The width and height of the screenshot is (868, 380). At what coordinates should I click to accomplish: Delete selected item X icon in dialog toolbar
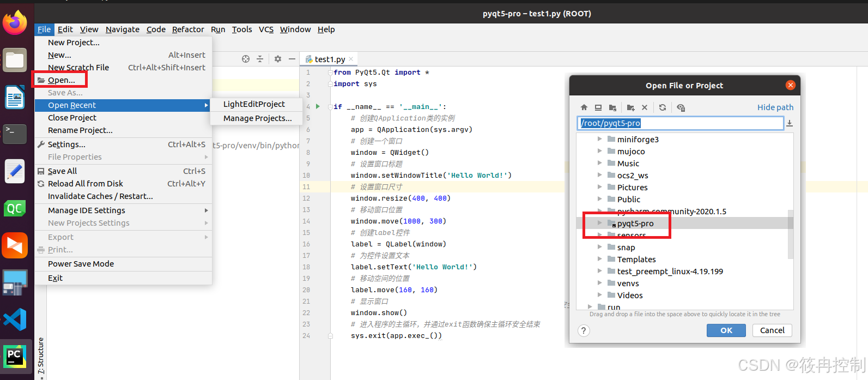click(x=645, y=107)
